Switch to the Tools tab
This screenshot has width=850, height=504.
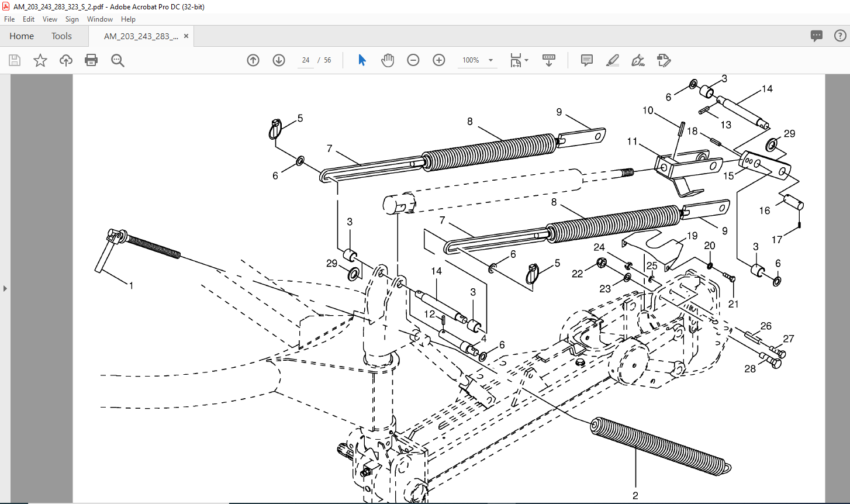pos(61,36)
